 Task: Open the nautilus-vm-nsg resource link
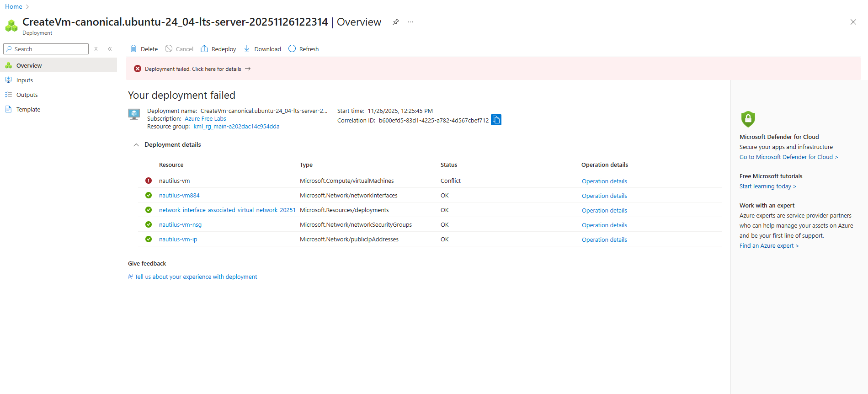pyautogui.click(x=180, y=225)
